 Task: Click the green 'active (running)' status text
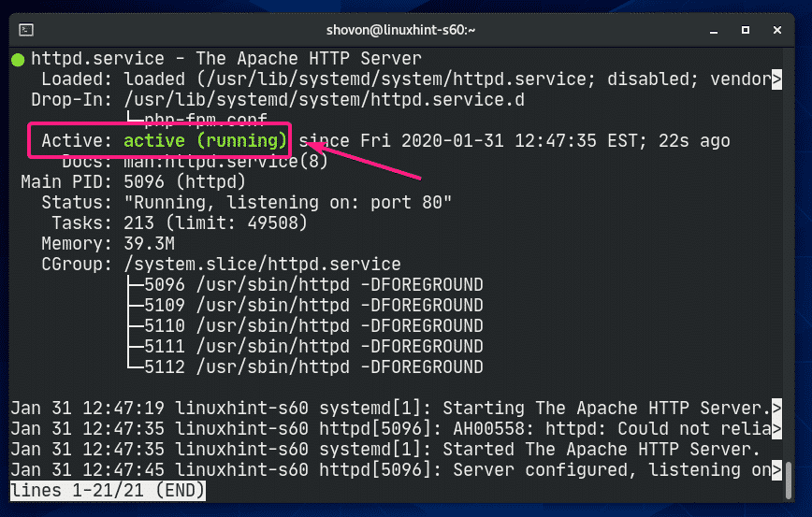click(206, 141)
